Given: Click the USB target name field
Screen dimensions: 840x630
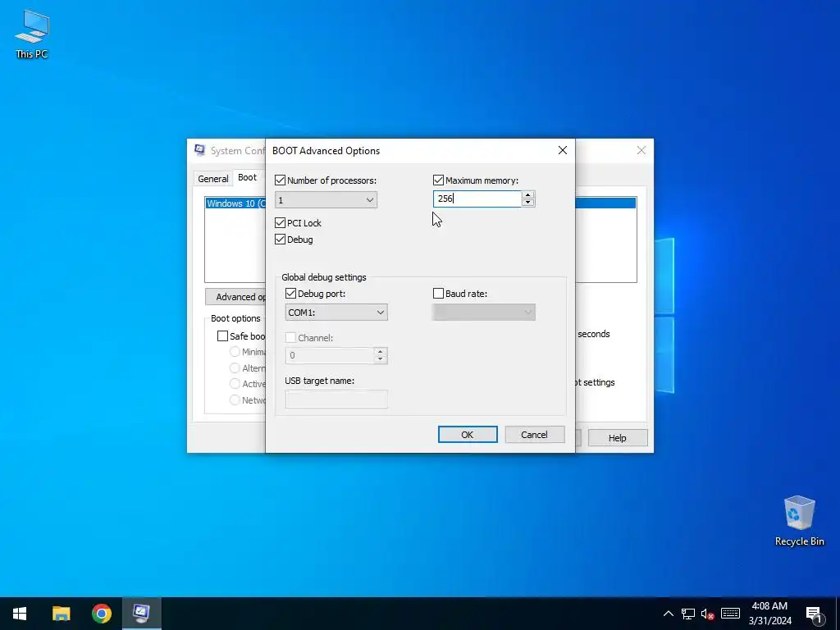Looking at the screenshot, I should (x=336, y=399).
